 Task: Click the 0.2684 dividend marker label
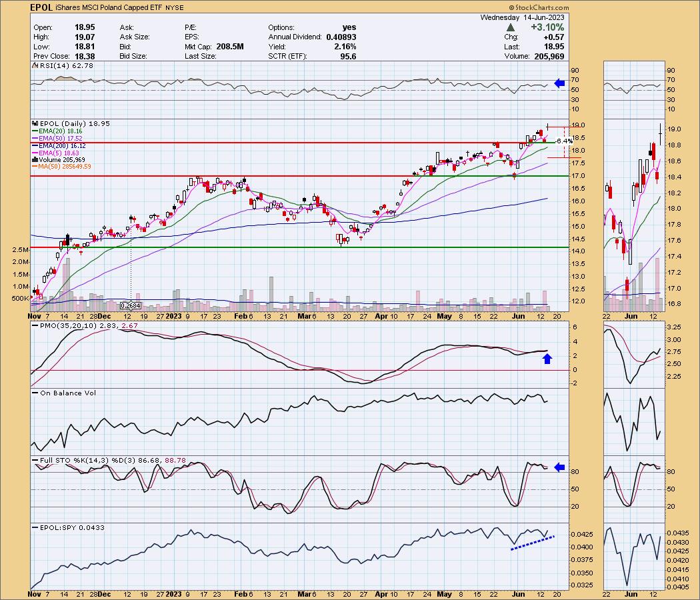click(131, 306)
